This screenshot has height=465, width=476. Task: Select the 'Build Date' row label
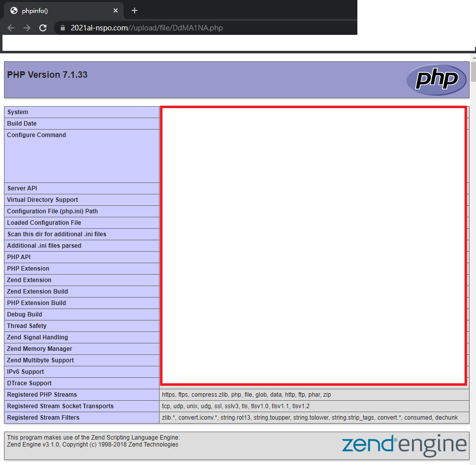[x=22, y=124]
